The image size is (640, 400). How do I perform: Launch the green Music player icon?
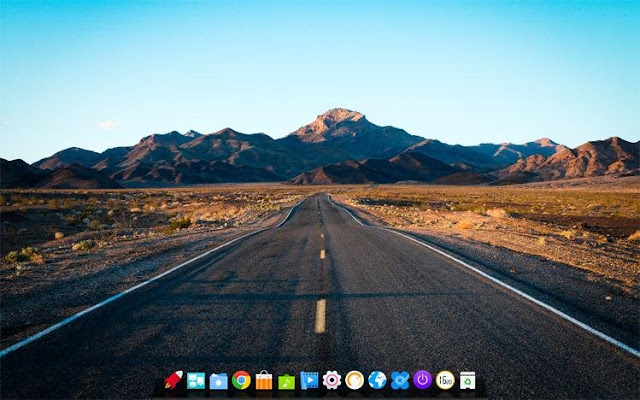pos(287,381)
